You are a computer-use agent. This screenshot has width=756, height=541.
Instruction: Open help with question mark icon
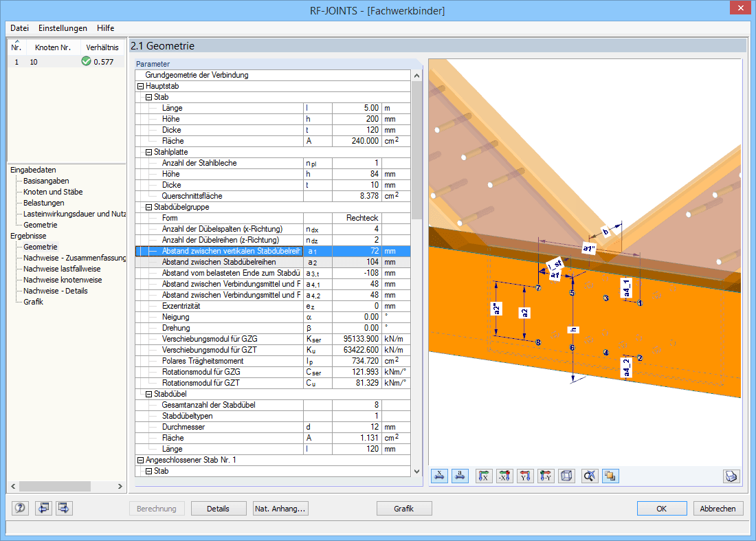click(x=20, y=508)
